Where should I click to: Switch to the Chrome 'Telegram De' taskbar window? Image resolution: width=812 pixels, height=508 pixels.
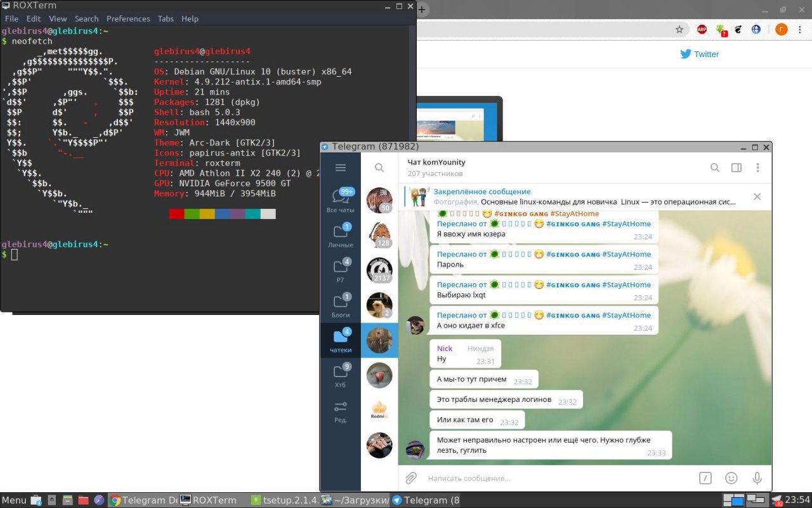point(143,500)
